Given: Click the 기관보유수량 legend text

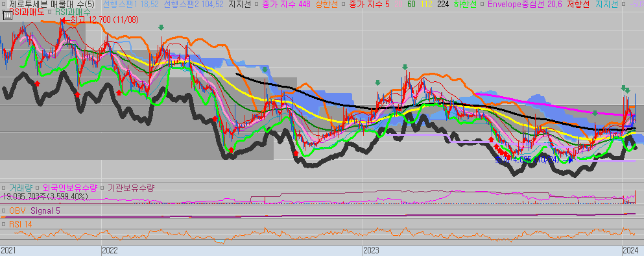Looking at the screenshot, I should 131,188.
